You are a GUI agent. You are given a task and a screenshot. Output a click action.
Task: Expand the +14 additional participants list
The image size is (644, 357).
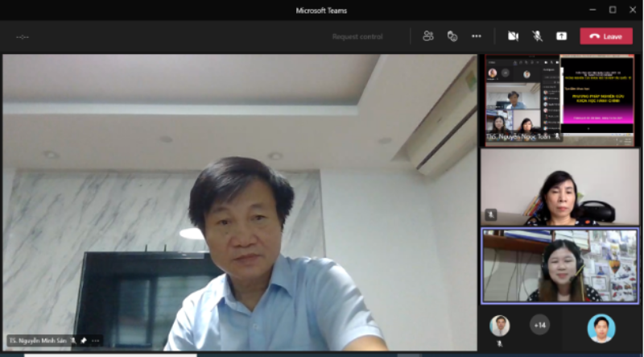(539, 325)
